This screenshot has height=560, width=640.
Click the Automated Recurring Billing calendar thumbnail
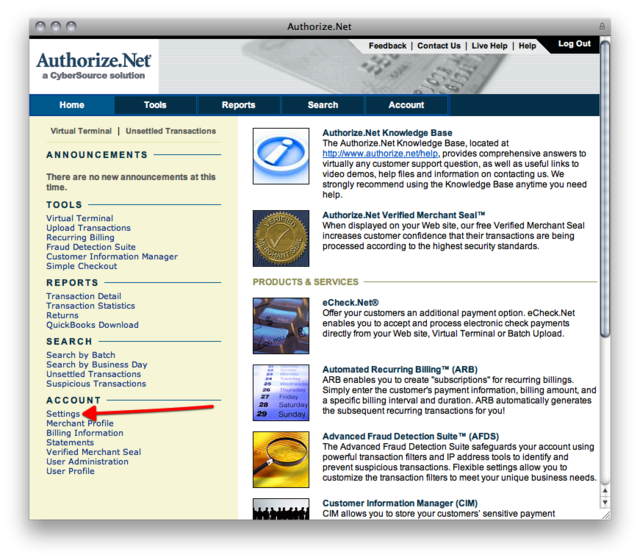tap(281, 392)
